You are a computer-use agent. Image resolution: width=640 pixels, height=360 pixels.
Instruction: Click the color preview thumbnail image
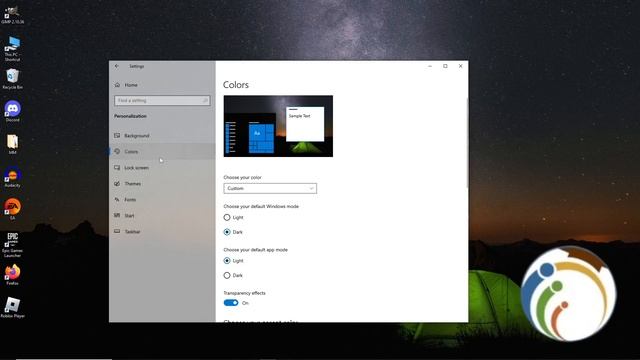point(278,126)
